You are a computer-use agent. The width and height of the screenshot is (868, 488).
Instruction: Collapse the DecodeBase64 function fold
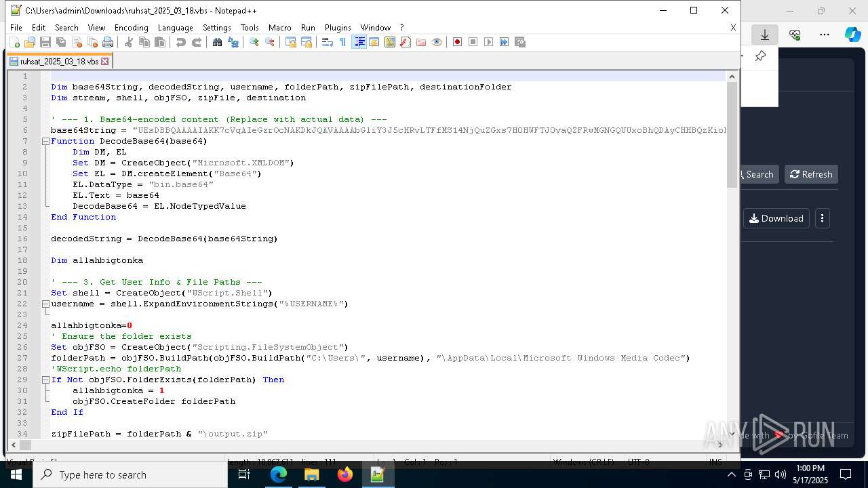[x=45, y=141]
